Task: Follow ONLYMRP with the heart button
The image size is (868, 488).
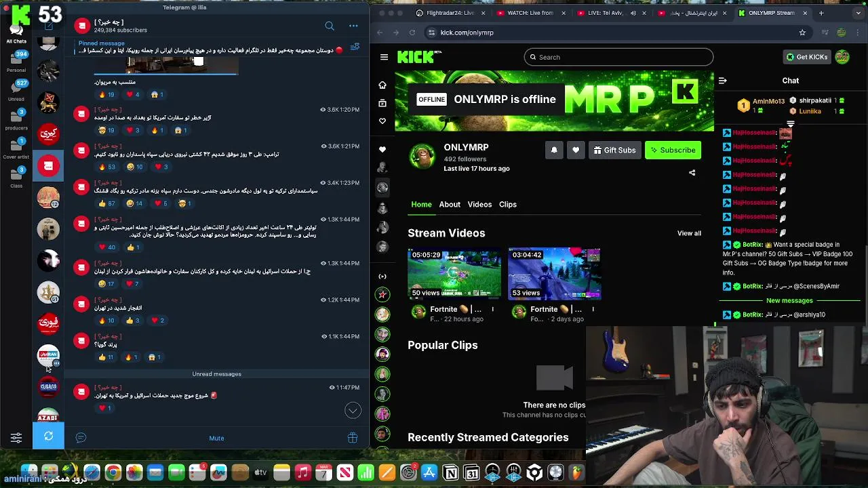Action: point(576,150)
